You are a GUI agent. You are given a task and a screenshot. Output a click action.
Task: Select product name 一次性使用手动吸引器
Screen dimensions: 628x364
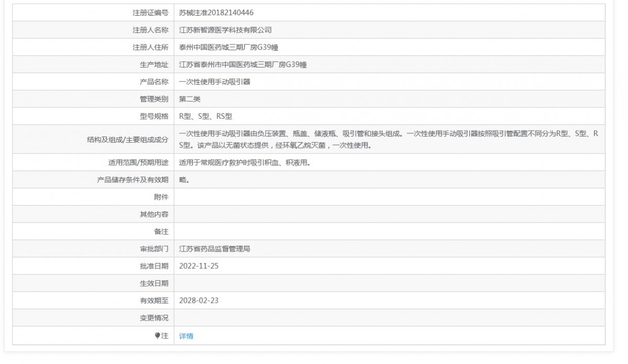(214, 82)
